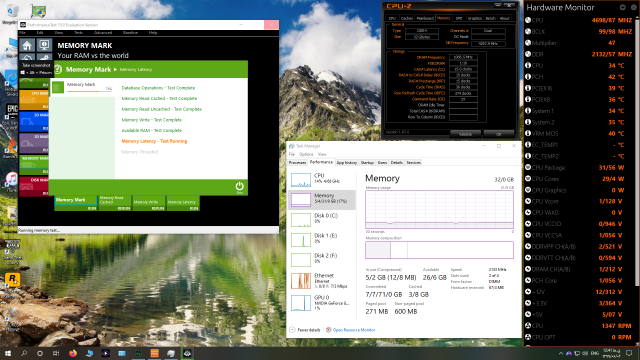Switch to CPU-Z About tab
640x360 pixels.
click(x=505, y=18)
